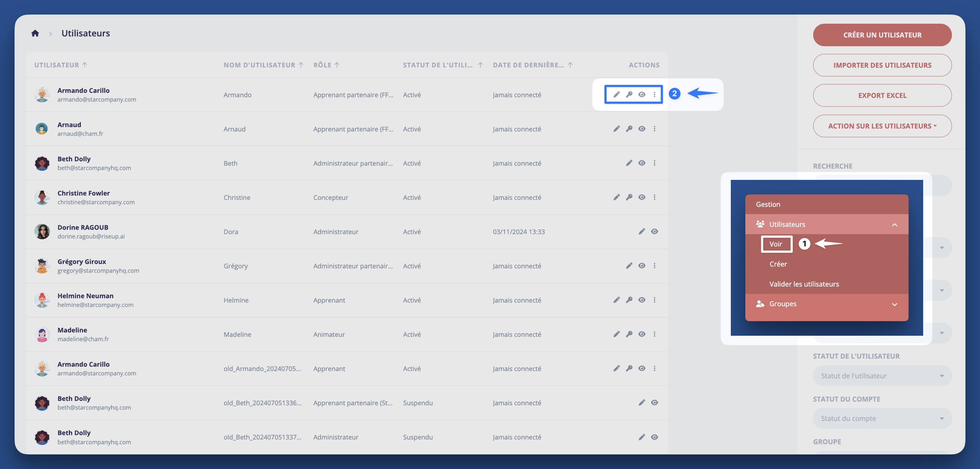Viewport: 980px width, 469px height.
Task: Sort table by Rôle column
Action: pos(326,65)
